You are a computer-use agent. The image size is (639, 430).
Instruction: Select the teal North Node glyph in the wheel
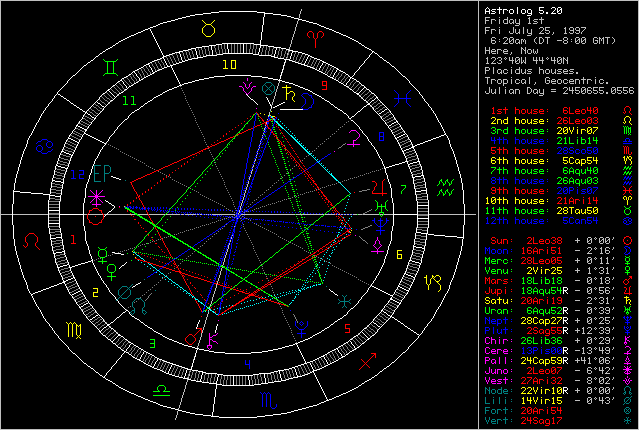pos(139,306)
